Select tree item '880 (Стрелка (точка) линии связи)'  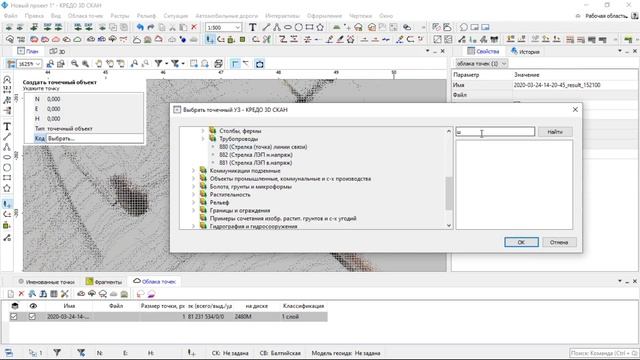tap(263, 147)
